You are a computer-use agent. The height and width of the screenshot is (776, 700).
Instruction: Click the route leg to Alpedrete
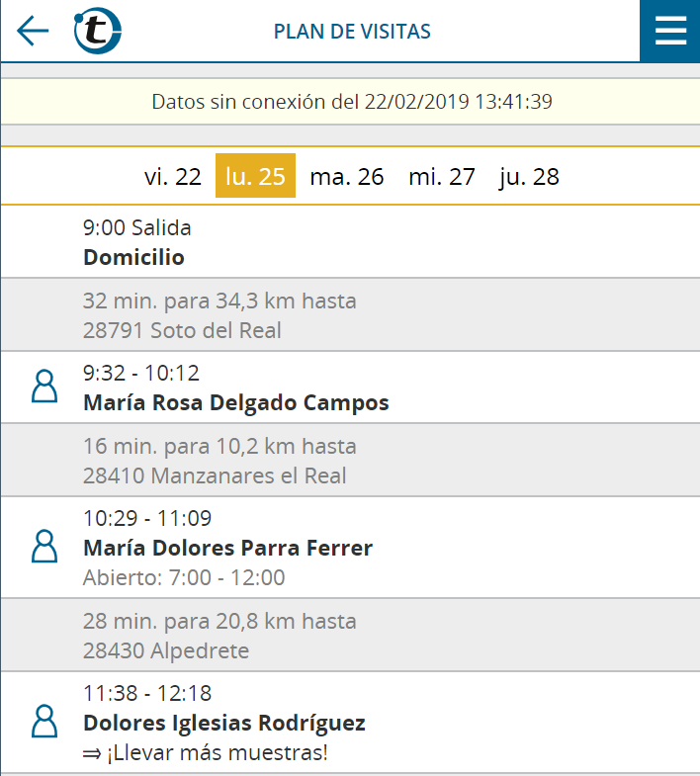click(x=350, y=635)
